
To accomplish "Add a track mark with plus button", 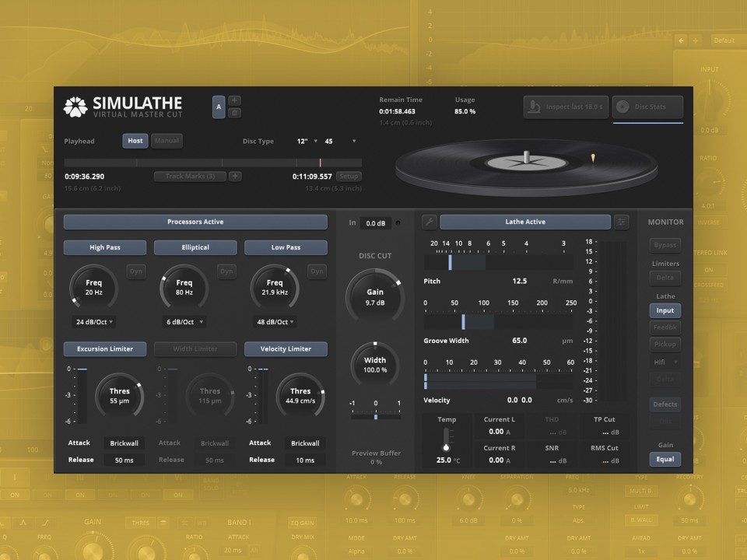I will (235, 177).
